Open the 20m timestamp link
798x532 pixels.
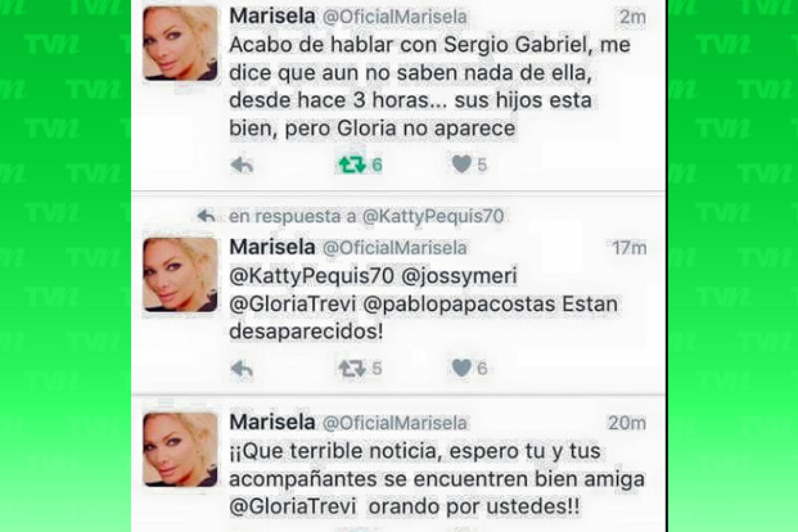[627, 423]
